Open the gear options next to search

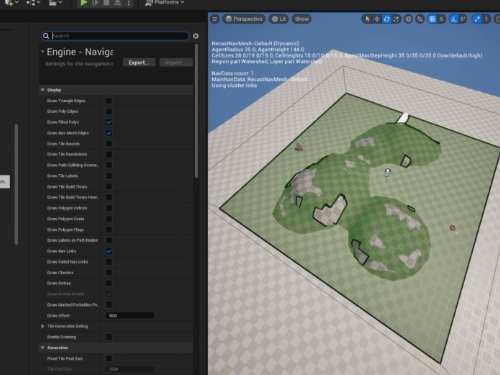[196, 36]
